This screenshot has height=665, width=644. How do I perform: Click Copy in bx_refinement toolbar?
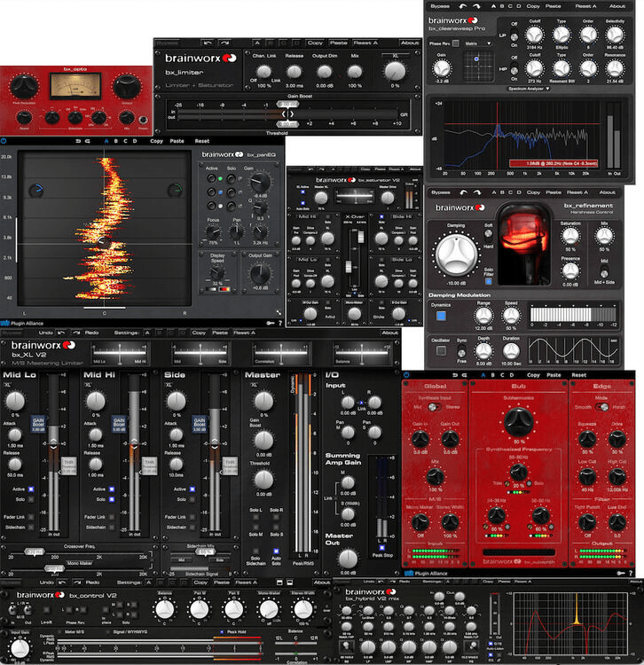point(533,192)
